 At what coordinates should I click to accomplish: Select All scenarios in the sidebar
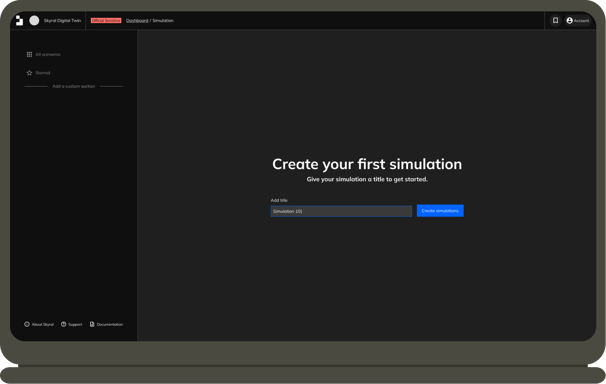48,54
